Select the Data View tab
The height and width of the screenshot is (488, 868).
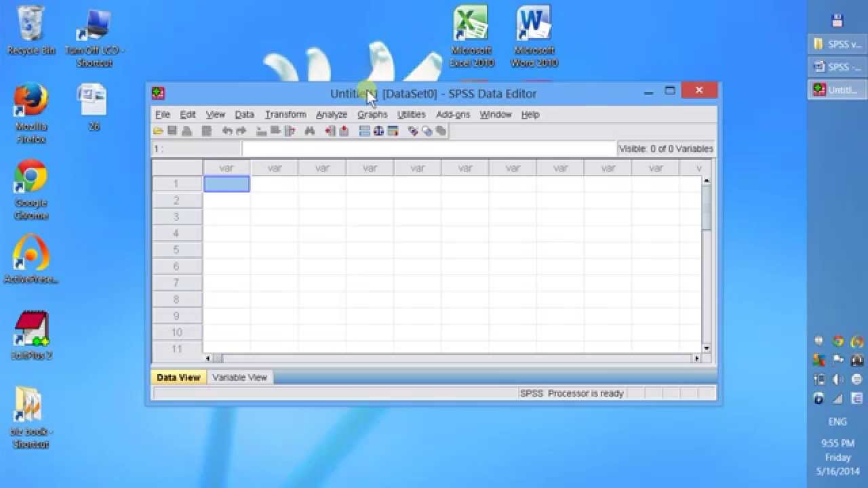coord(178,378)
